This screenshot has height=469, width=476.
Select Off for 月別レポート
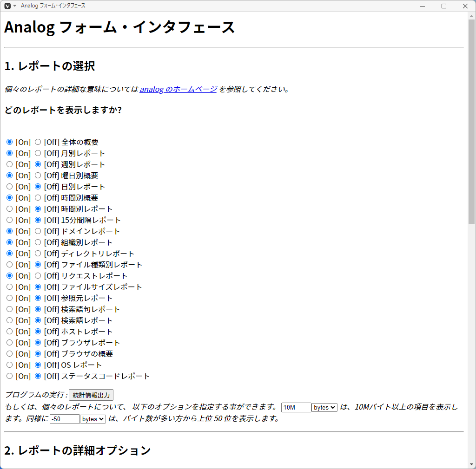[x=38, y=153]
